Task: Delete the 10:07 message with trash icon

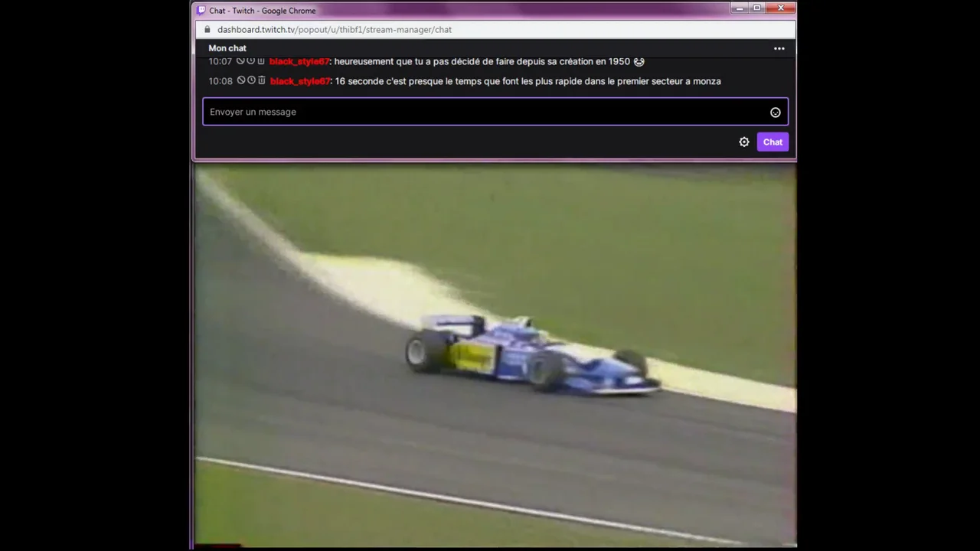Action: (x=261, y=61)
